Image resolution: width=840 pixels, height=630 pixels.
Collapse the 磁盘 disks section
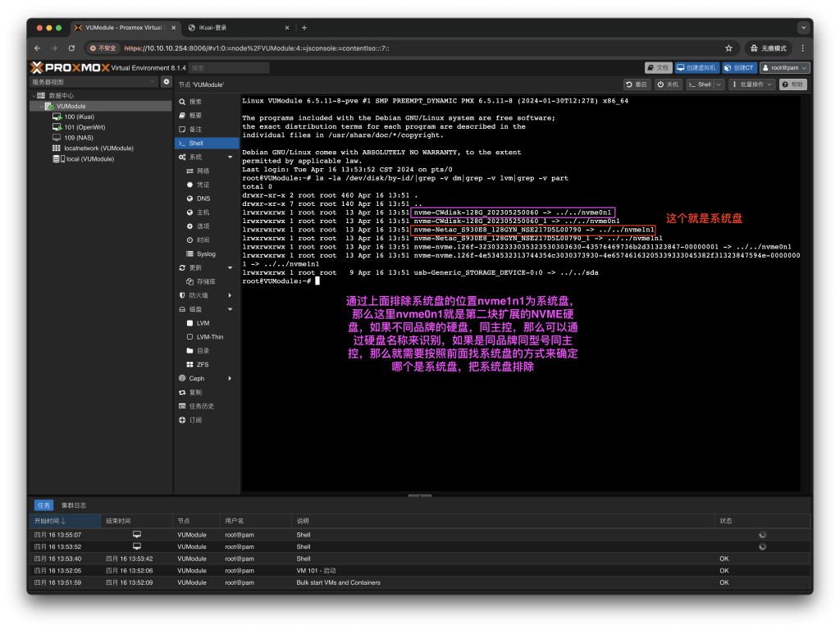230,309
